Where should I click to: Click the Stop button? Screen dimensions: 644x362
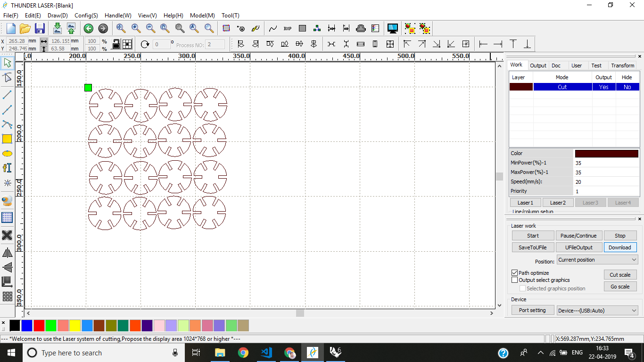[x=620, y=236]
